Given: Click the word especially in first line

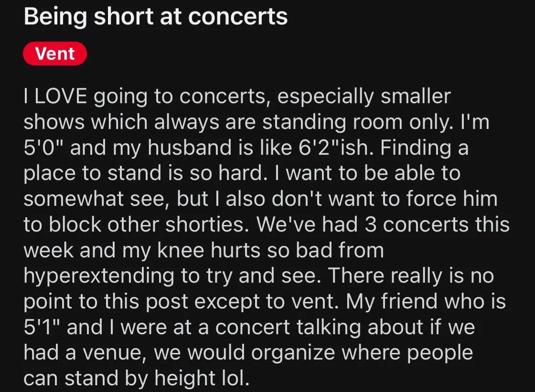Looking at the screenshot, I should pos(325,96).
